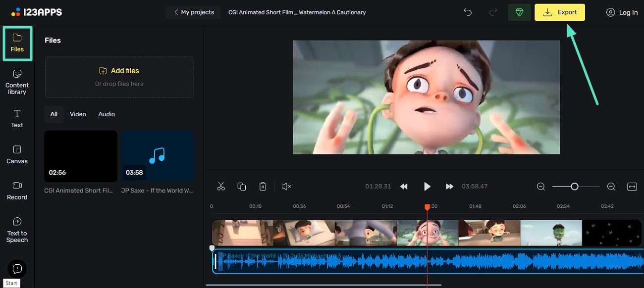Open the Text to Speech panel

tap(17, 230)
